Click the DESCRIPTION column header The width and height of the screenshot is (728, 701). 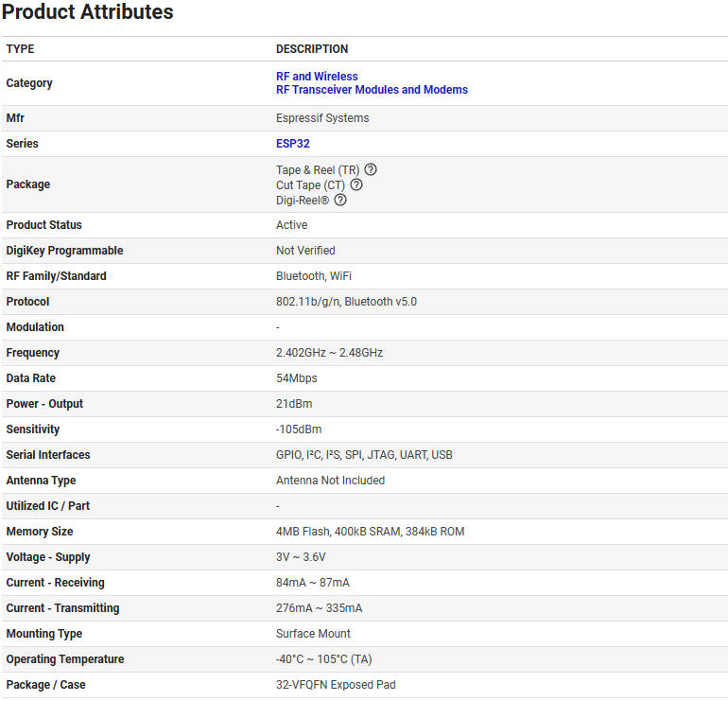[312, 49]
